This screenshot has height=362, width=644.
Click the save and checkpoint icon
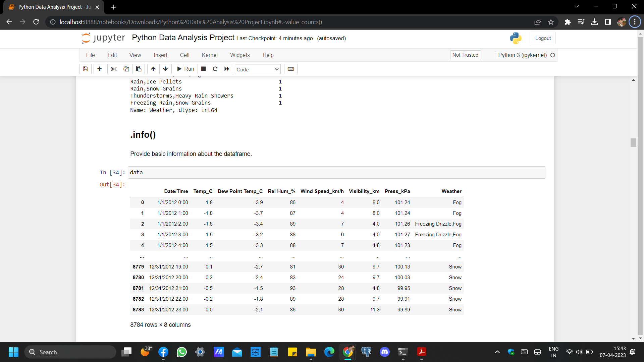(x=86, y=69)
